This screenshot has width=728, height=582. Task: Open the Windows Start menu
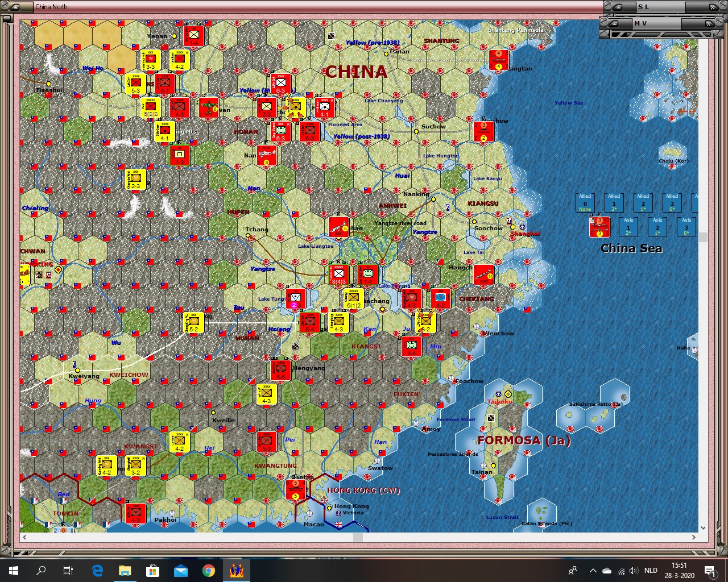pos(14,571)
